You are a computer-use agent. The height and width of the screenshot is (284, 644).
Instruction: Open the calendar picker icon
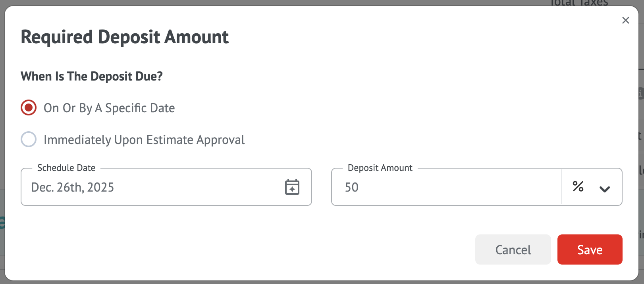pos(292,187)
